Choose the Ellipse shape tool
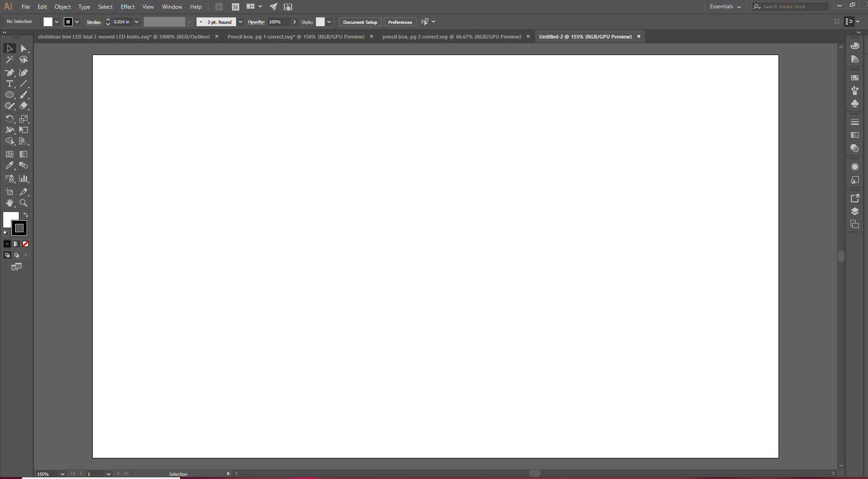Viewport: 868px width, 479px height. [9, 95]
